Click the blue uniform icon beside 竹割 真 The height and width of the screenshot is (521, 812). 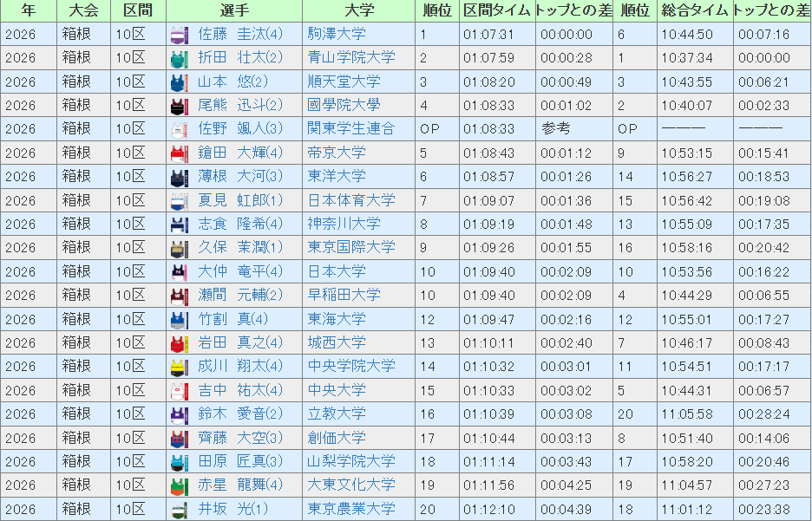pyautogui.click(x=179, y=319)
